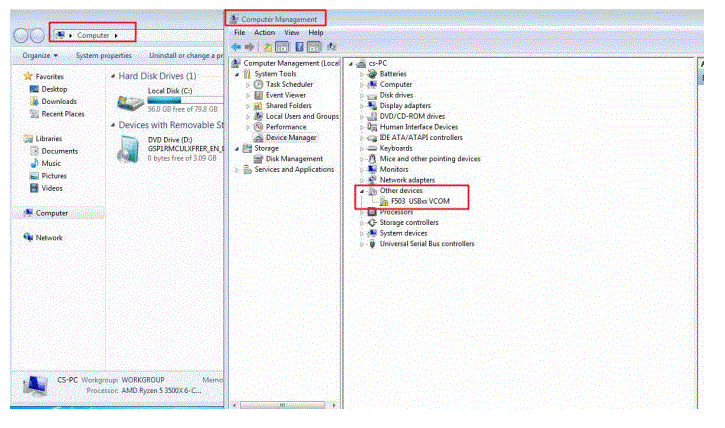This screenshot has height=428, width=725.
Task: Click the Task Scheduler clock icon
Action: click(258, 85)
